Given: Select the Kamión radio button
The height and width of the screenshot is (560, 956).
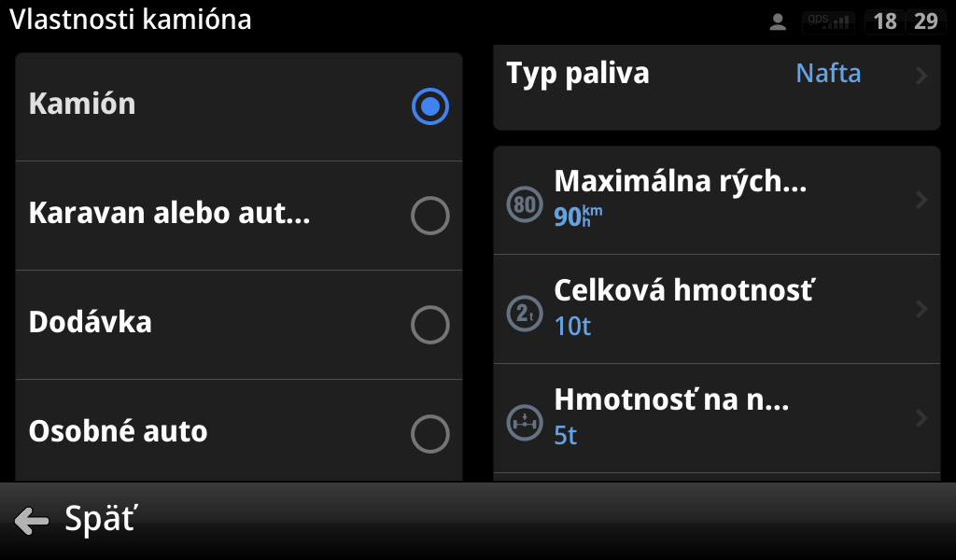Looking at the screenshot, I should tap(429, 106).
